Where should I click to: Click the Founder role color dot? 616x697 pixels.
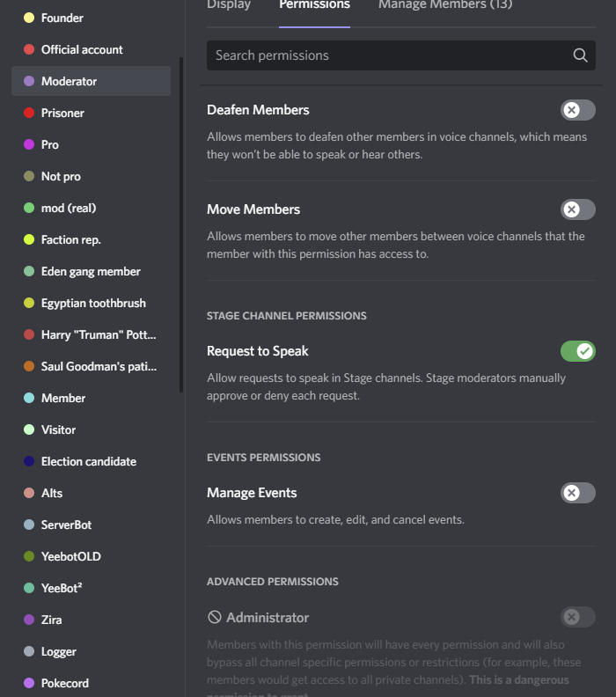click(x=29, y=18)
